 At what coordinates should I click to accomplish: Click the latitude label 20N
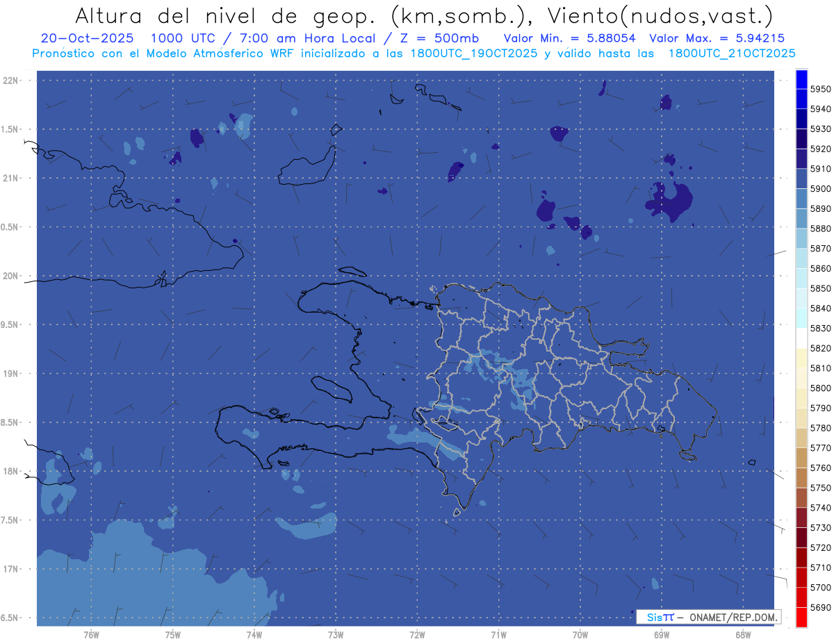(10, 276)
